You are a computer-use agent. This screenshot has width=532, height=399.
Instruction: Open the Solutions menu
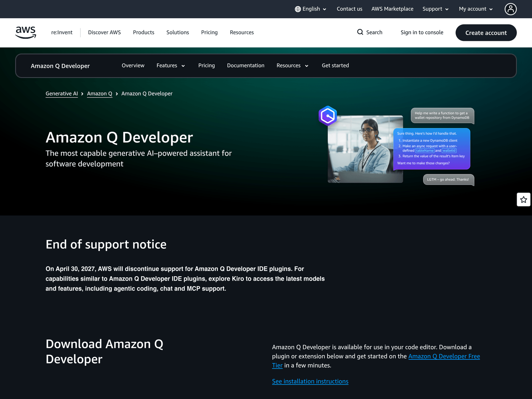click(178, 32)
